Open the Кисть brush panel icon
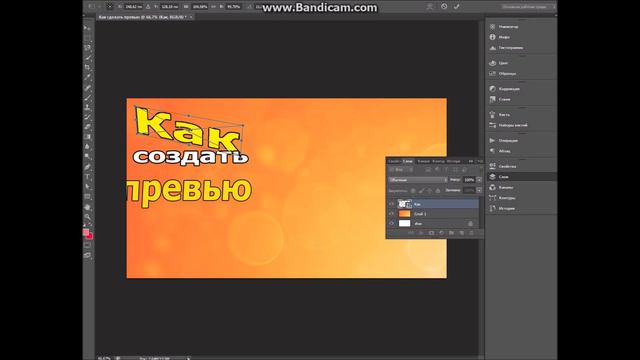 point(493,115)
